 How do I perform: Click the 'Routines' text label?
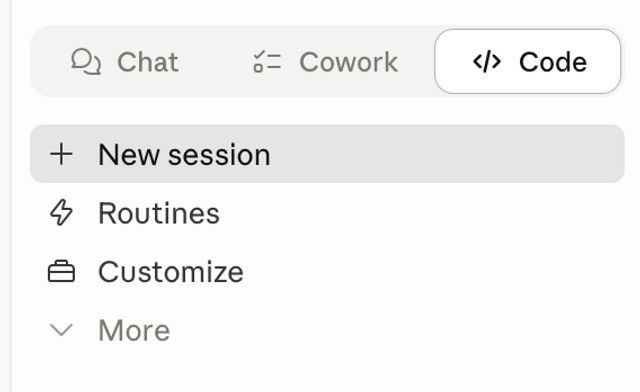159,213
